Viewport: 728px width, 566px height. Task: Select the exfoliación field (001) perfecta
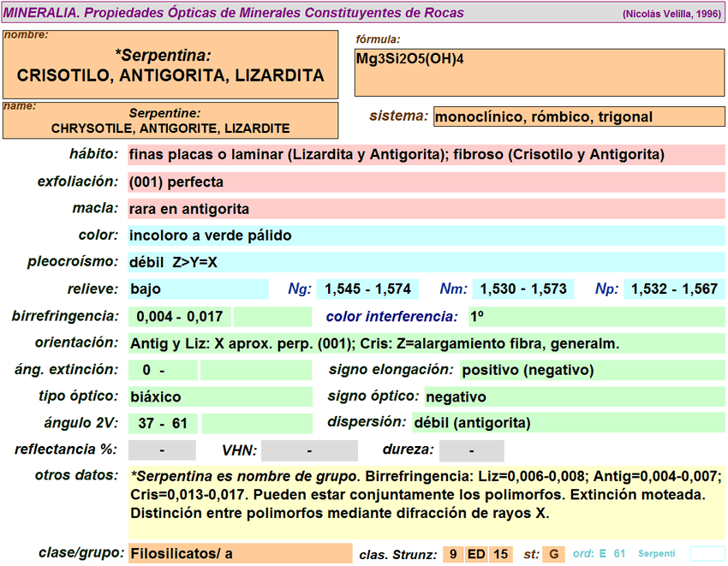click(x=426, y=182)
